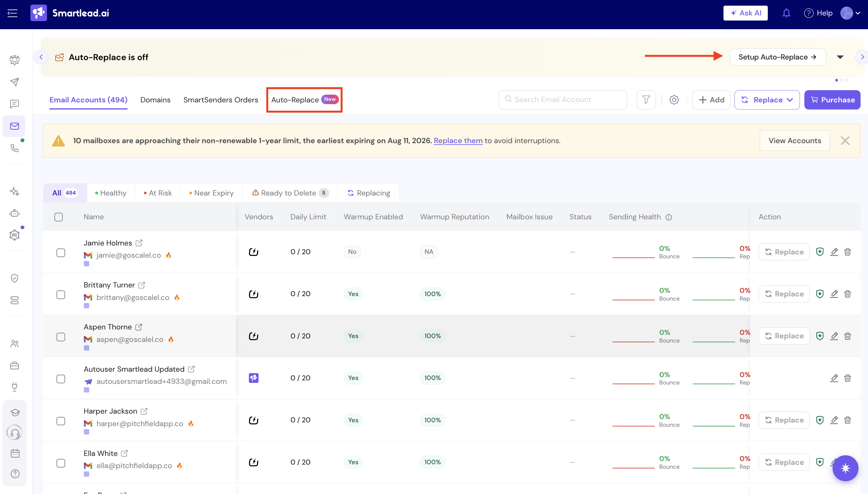868x494 pixels.
Task: Tick the select-all checkbox in the table header
Action: (59, 217)
